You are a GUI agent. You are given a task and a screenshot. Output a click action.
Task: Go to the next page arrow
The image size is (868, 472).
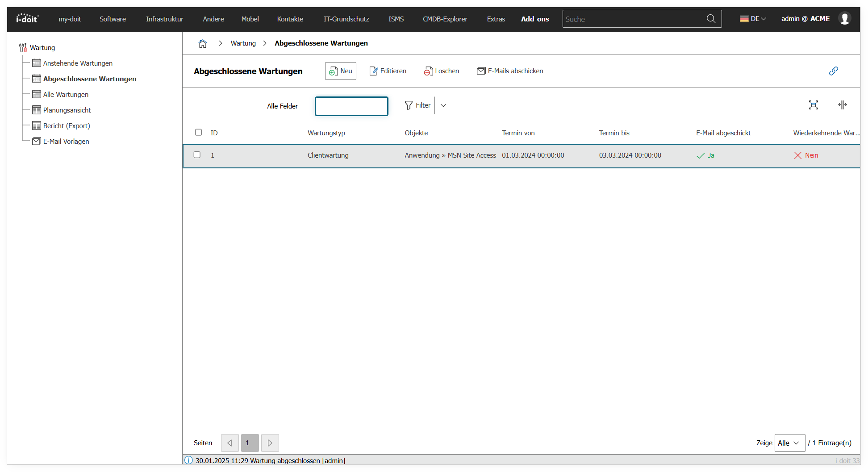coord(270,443)
